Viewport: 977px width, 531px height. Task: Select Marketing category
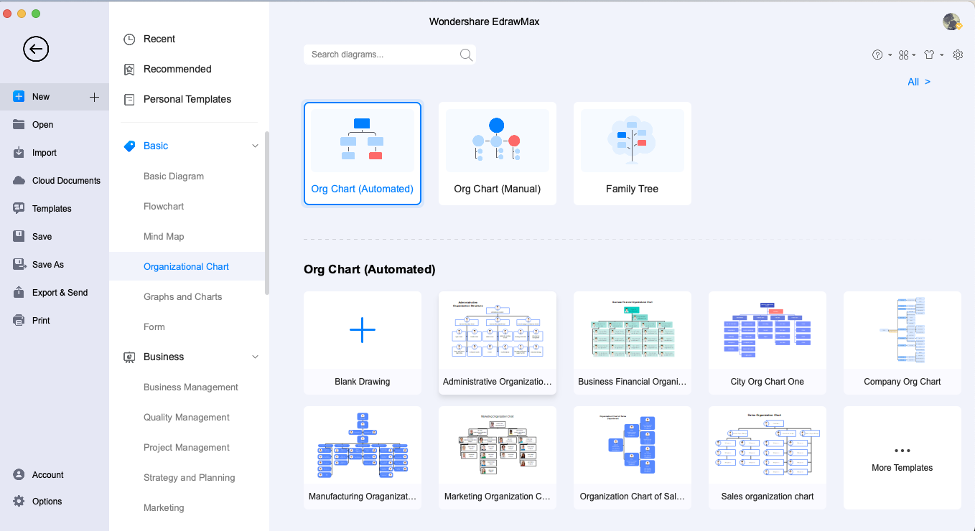[x=163, y=507]
